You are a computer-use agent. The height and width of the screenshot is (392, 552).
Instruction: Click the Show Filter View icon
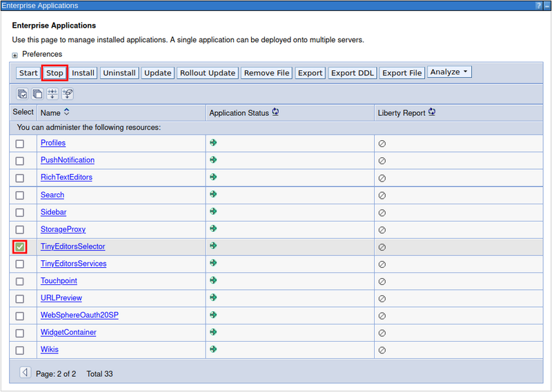click(x=52, y=94)
